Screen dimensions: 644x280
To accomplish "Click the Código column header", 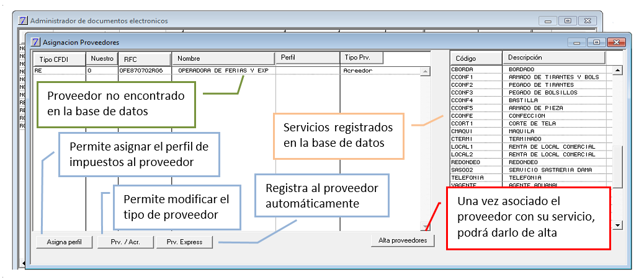I will [476, 58].
